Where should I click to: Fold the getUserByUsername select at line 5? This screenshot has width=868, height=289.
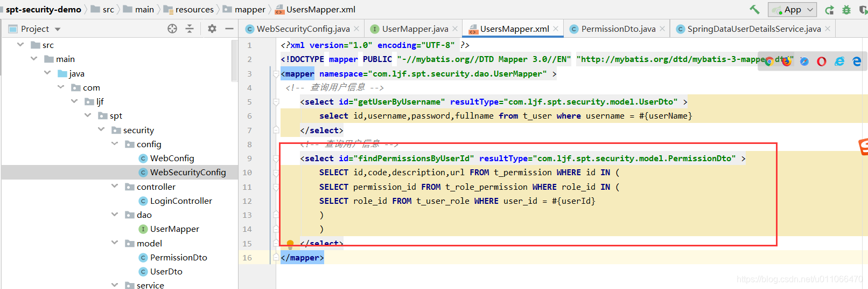[276, 102]
